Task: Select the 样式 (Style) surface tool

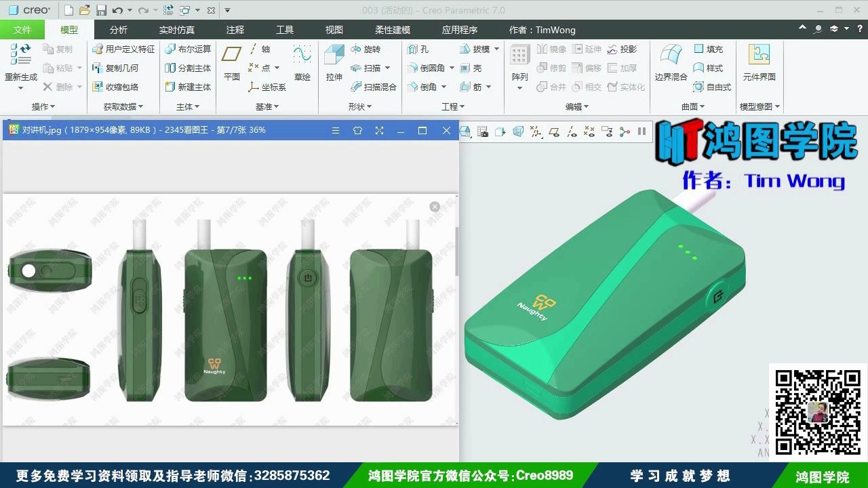Action: [709, 68]
